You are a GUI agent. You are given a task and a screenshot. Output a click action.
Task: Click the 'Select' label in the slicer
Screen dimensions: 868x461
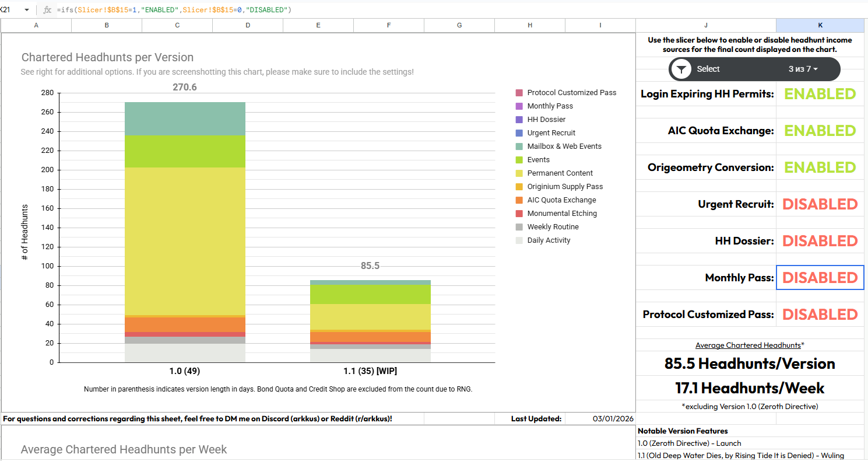(708, 69)
